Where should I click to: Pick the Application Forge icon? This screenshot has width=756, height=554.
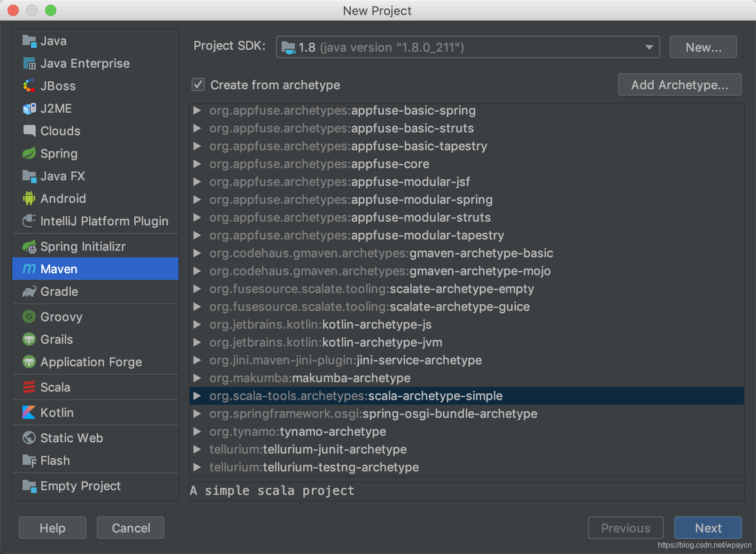(29, 362)
